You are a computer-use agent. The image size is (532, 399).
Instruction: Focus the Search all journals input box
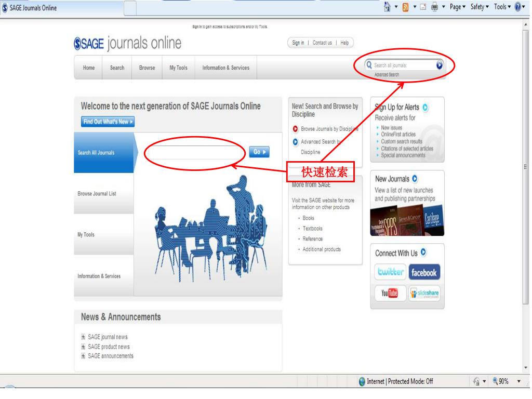click(404, 65)
